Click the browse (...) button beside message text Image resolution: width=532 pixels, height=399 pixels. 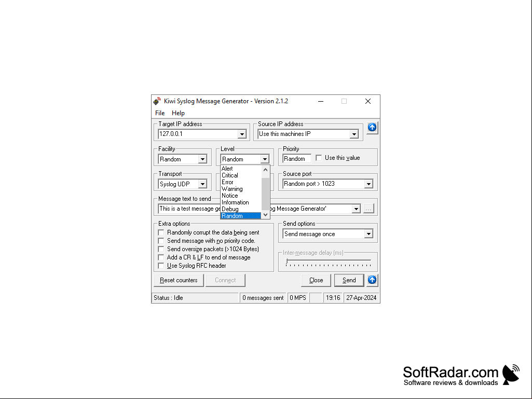point(369,209)
